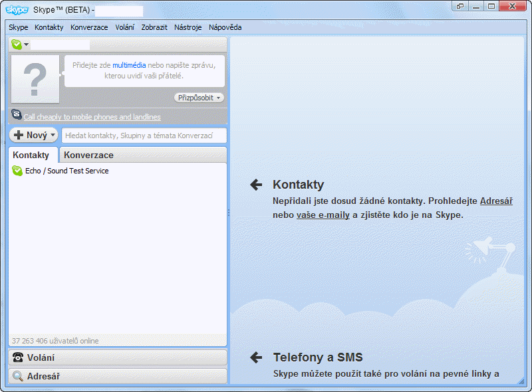Image resolution: width=532 pixels, height=392 pixels.
Task: Click the 'Hledat kontakty' search field
Action: point(144,136)
